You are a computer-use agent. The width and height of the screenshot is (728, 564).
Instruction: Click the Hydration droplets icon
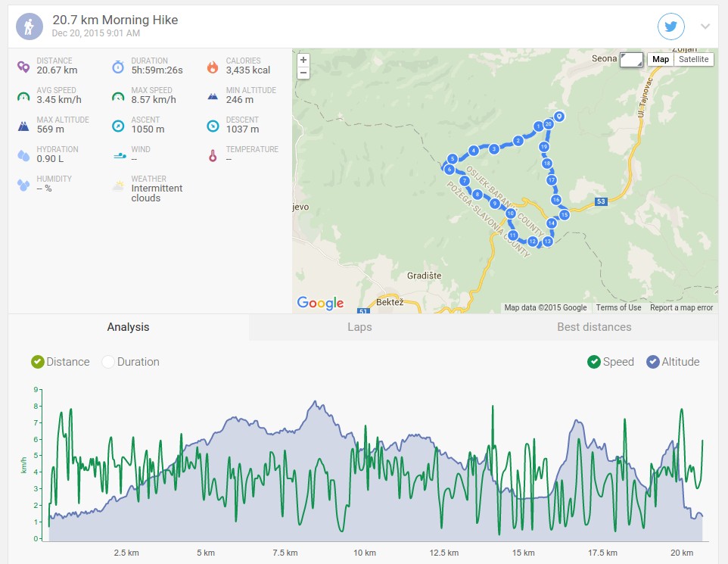(23, 156)
